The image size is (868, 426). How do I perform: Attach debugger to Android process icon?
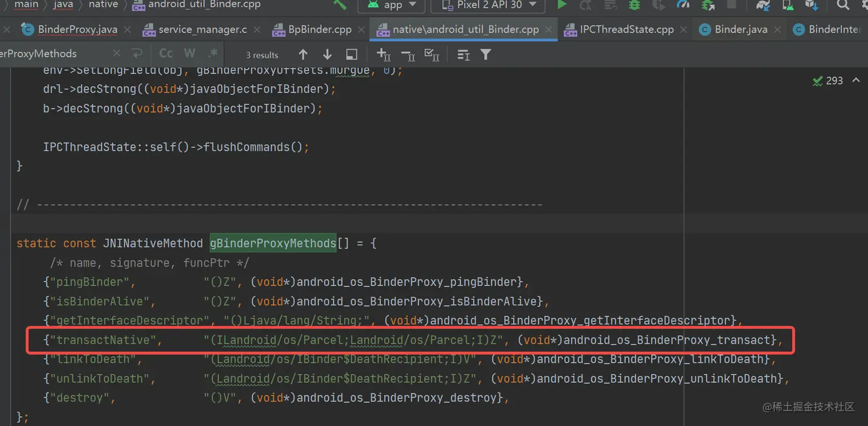coord(708,5)
